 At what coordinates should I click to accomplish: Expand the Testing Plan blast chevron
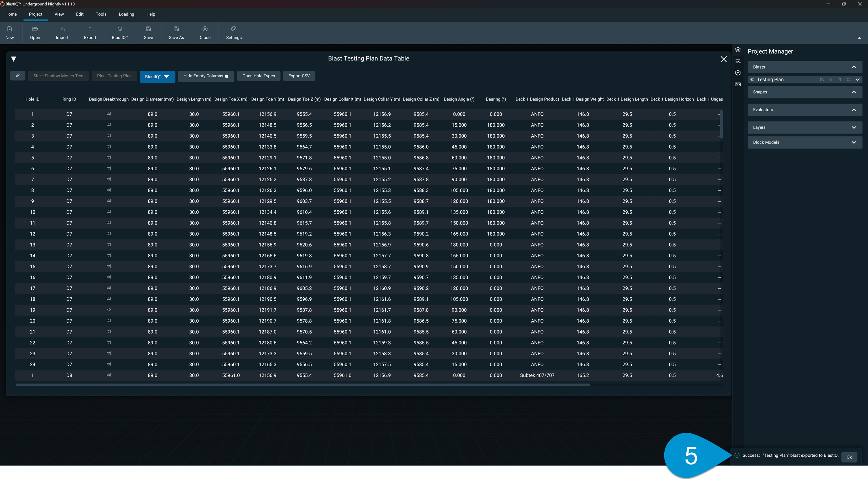pos(858,79)
